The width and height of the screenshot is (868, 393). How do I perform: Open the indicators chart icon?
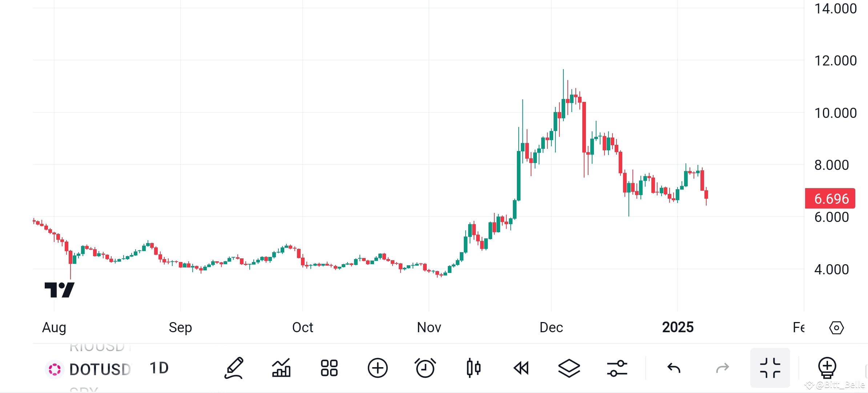(x=281, y=368)
